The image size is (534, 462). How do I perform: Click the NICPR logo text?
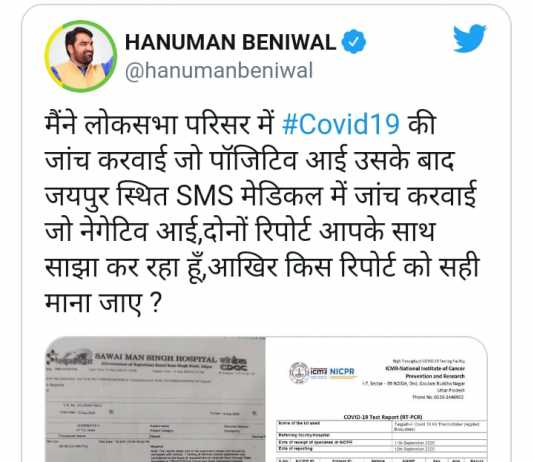pos(342,372)
